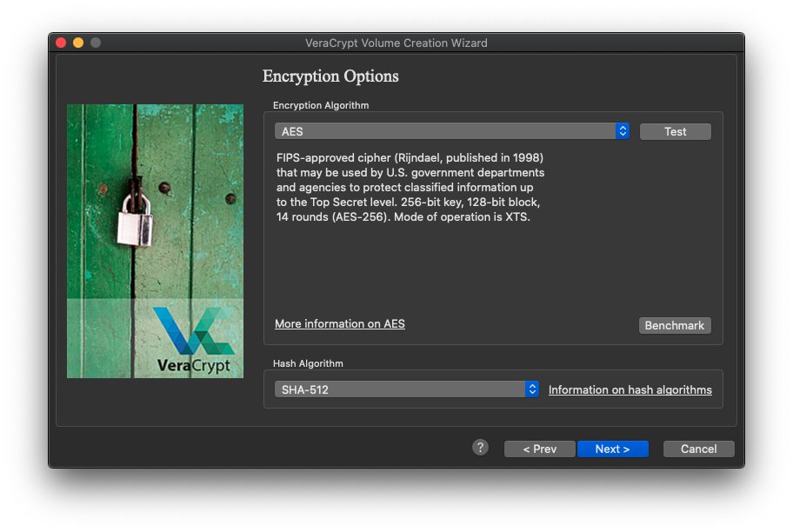Click the Encryption Algorithm label
This screenshot has height=532, width=793.
[x=321, y=105]
